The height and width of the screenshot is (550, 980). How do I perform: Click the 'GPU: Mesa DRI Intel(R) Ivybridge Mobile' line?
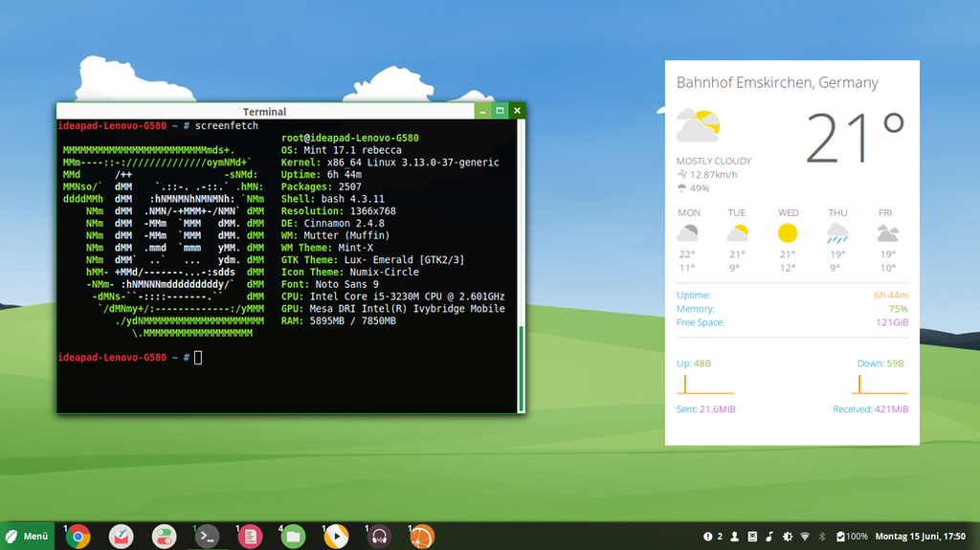click(x=392, y=309)
